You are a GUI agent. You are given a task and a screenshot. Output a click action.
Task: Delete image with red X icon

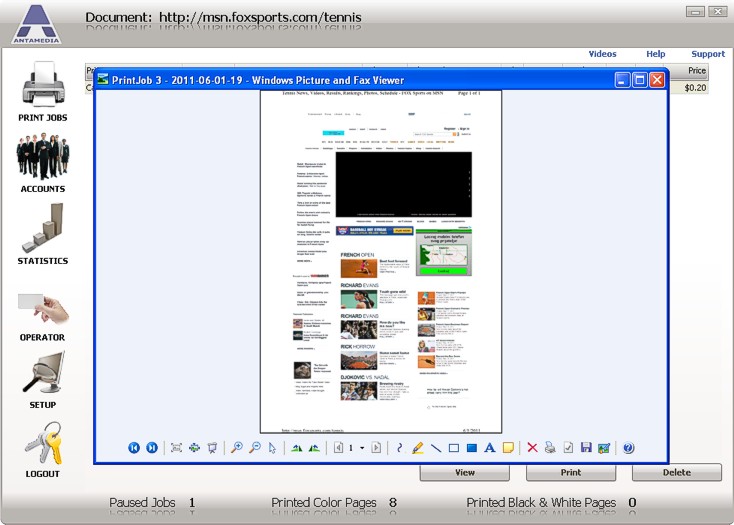532,448
